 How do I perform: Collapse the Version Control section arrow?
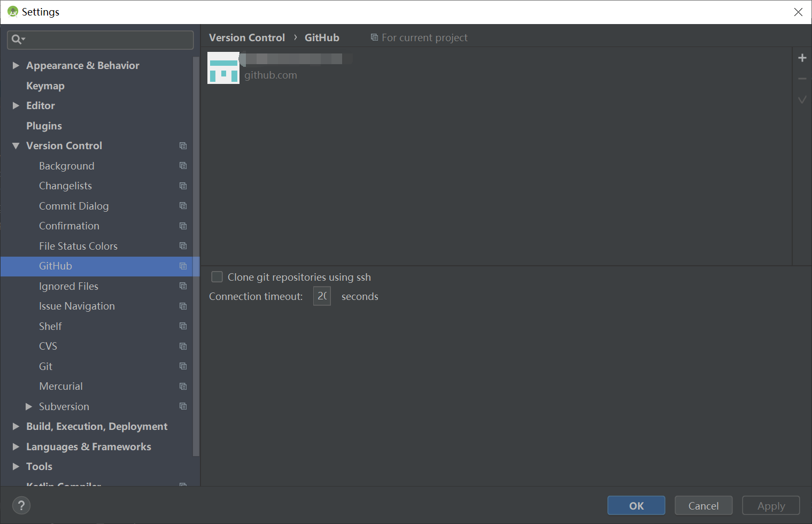coord(16,146)
